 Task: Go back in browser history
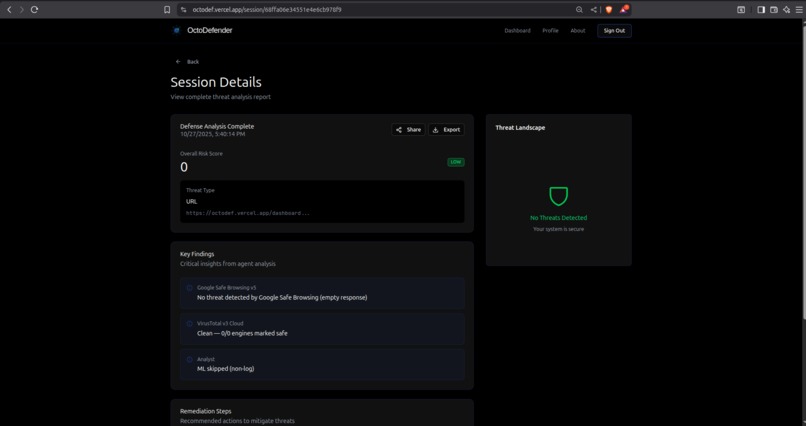point(9,9)
